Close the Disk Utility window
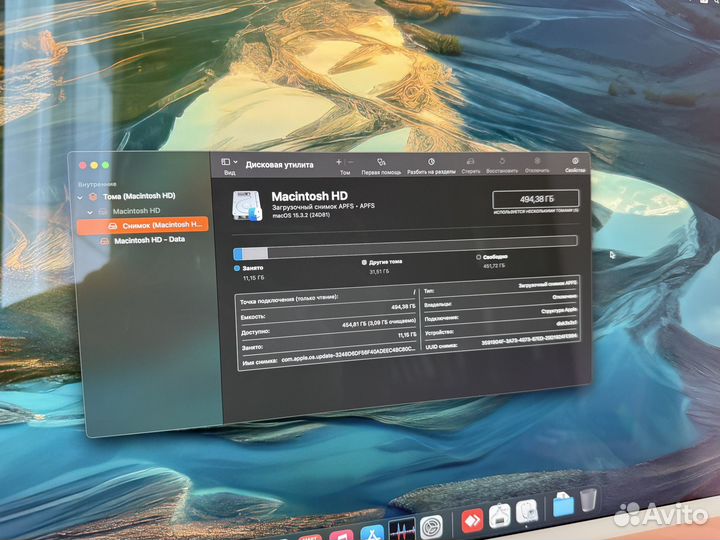The image size is (720, 540). (x=83, y=165)
